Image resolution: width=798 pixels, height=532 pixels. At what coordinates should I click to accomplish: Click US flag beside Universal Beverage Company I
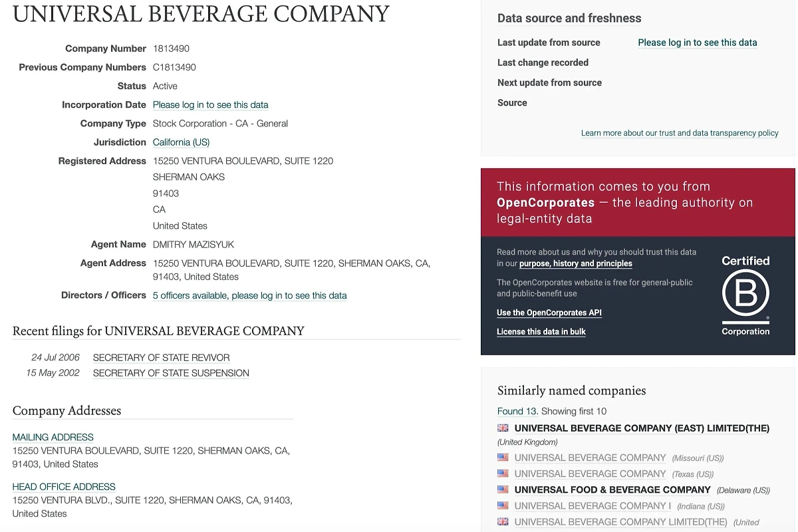pyautogui.click(x=503, y=505)
